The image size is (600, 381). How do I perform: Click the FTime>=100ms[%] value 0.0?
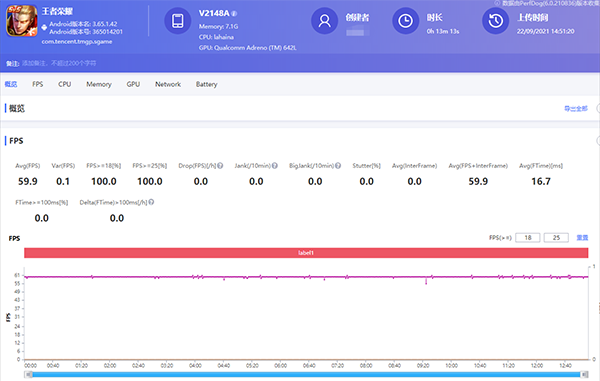coord(41,218)
